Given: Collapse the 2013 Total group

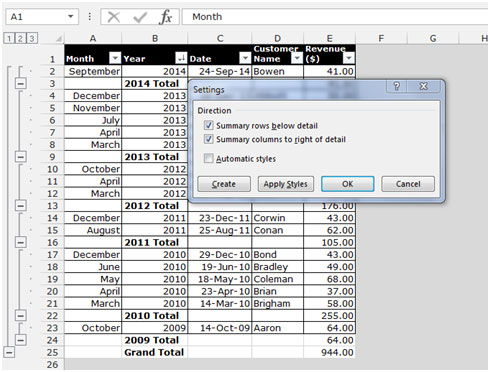Looking at the screenshot, I should tap(20, 156).
